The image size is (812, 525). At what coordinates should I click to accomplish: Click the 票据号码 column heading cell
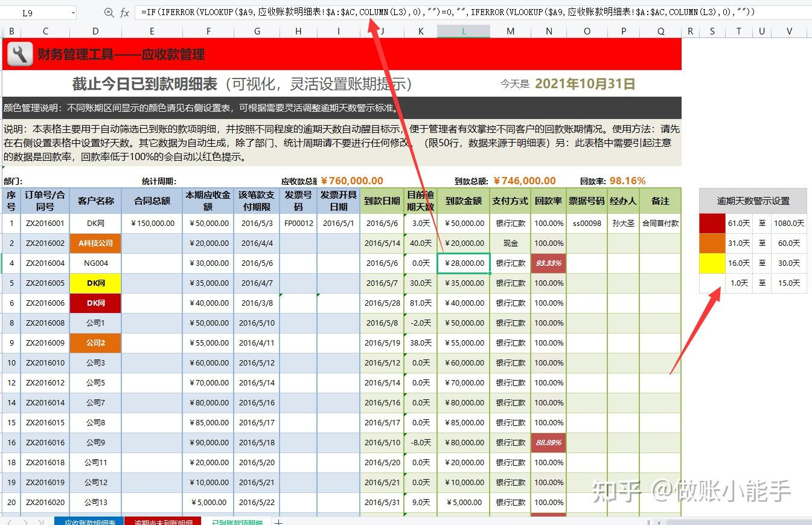(x=587, y=201)
